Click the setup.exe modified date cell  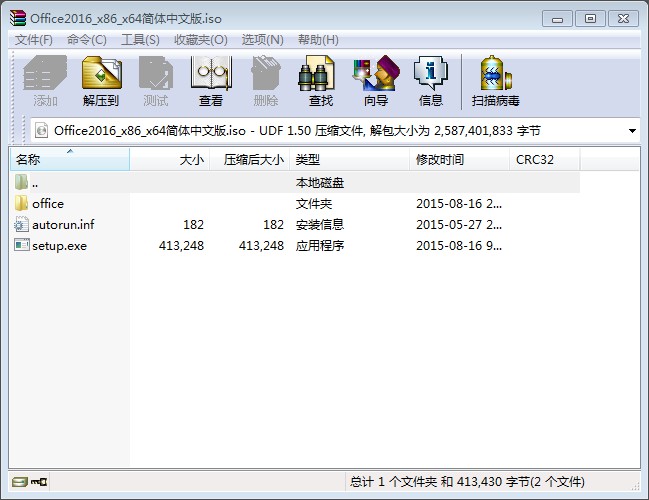(x=459, y=246)
